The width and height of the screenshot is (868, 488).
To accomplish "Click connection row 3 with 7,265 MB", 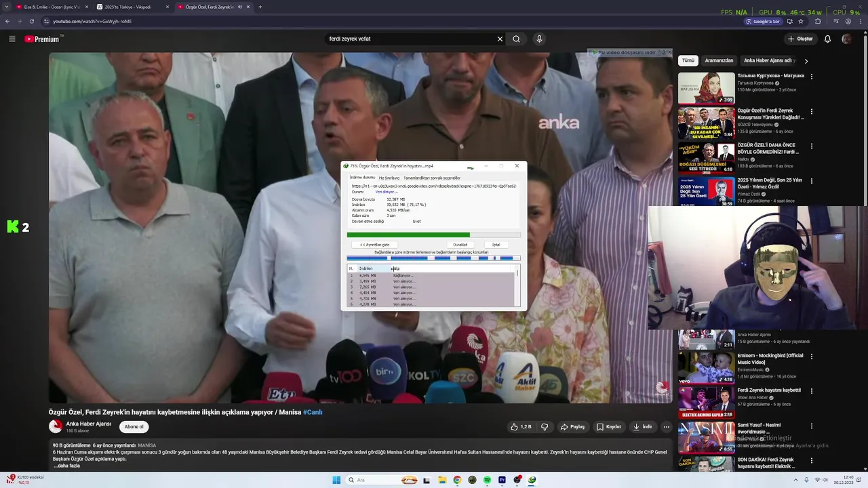I will (x=432, y=287).
